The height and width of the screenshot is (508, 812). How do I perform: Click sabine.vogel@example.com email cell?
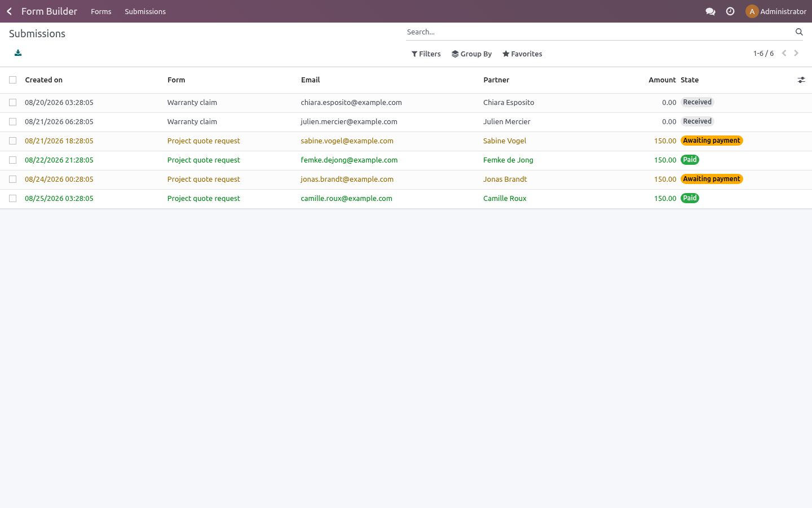point(347,141)
